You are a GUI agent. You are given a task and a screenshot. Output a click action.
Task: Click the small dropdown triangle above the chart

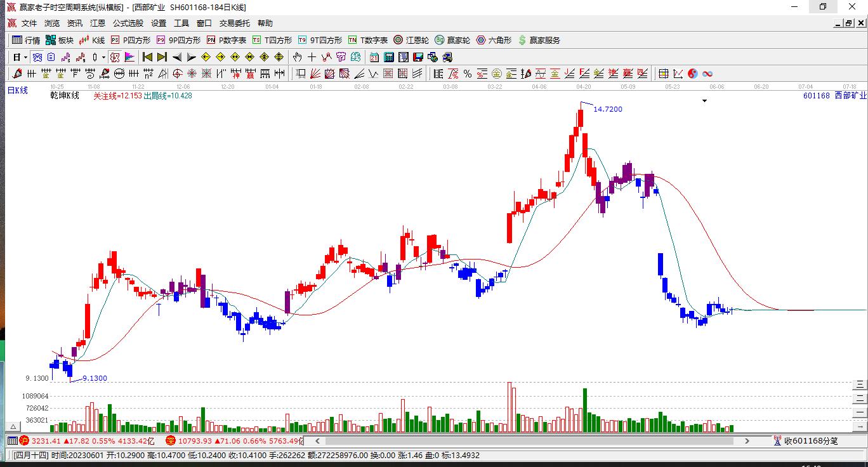point(704,100)
